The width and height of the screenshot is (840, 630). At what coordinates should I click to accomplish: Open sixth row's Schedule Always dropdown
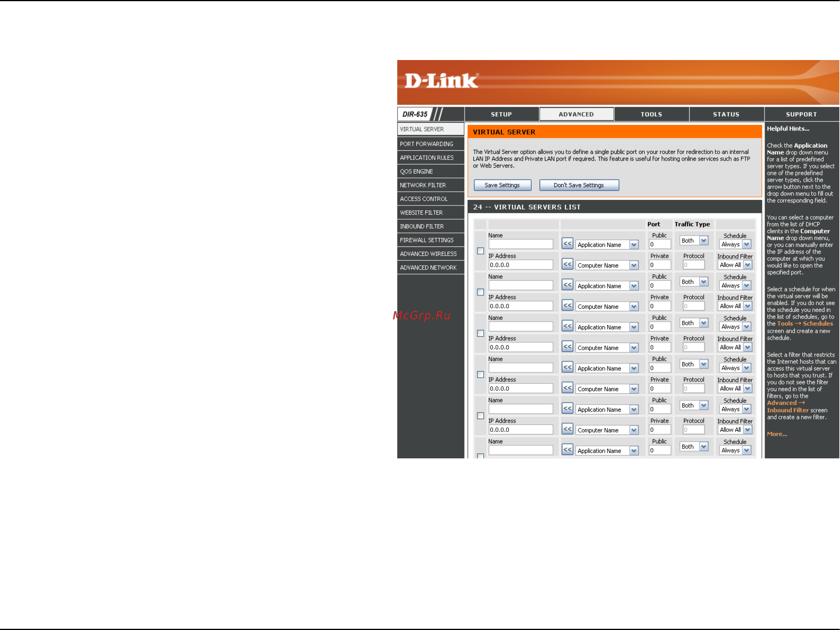point(735,450)
